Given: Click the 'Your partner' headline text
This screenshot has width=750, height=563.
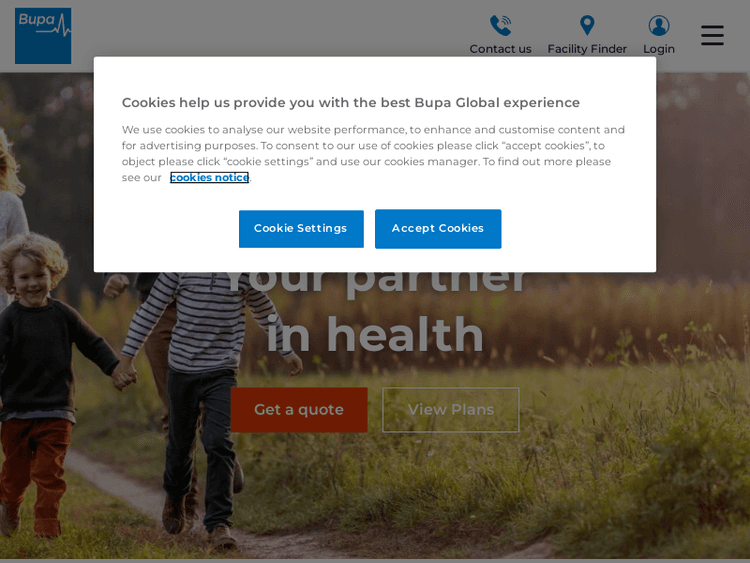Looking at the screenshot, I should pos(375,283).
